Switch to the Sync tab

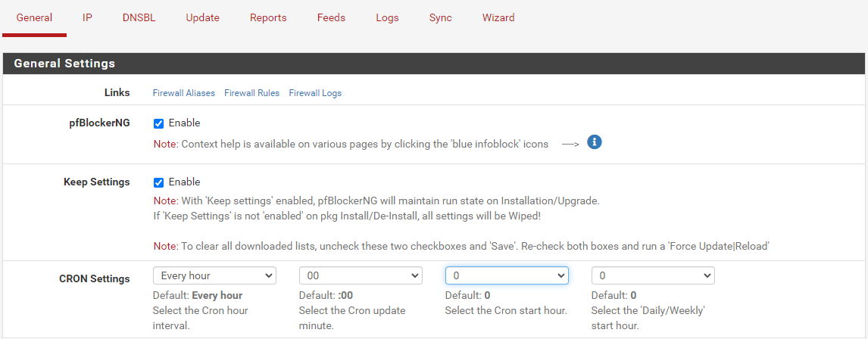(x=440, y=17)
